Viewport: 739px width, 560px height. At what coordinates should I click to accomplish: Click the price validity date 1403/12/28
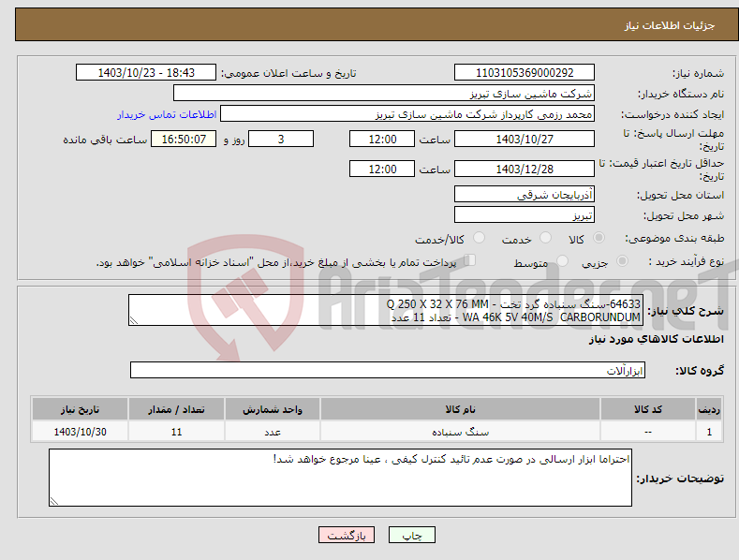click(525, 169)
